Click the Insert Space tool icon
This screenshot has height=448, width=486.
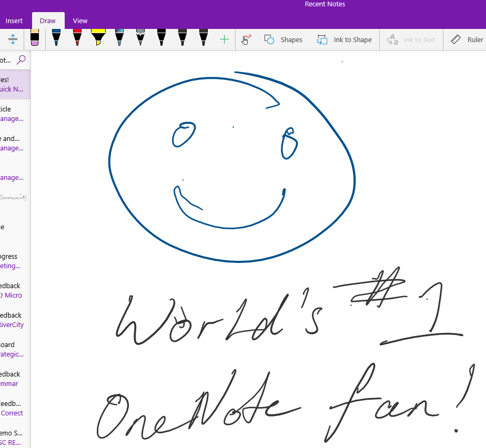click(x=13, y=39)
